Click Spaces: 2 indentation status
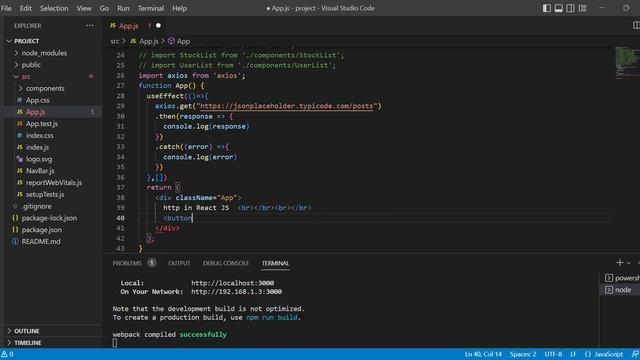640x360 pixels. click(523, 354)
